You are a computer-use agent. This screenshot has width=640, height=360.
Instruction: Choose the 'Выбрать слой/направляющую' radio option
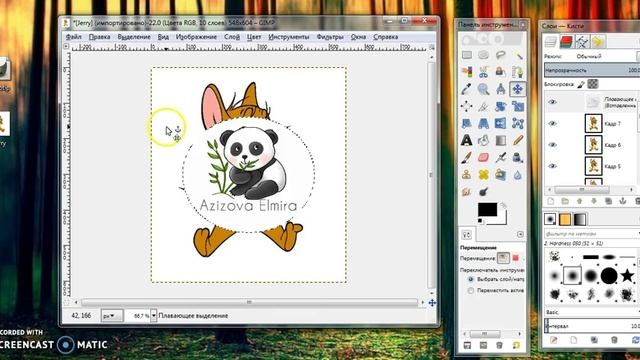coord(471,280)
